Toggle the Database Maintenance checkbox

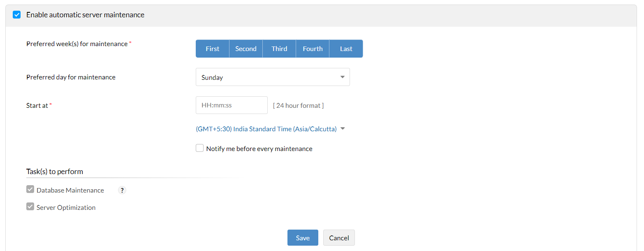(30, 189)
